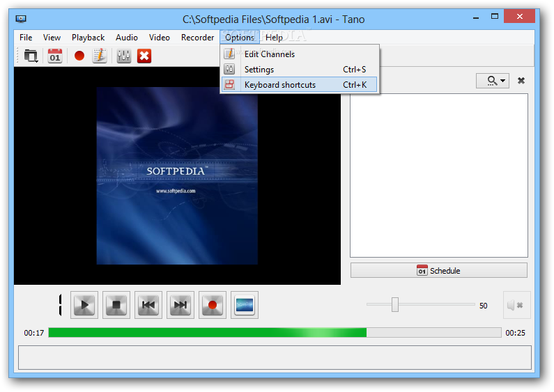Click the bottom info text panel

click(x=275, y=358)
